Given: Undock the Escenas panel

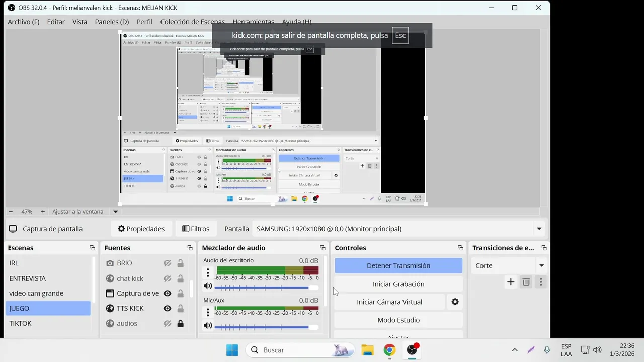Looking at the screenshot, I should click(x=92, y=248).
